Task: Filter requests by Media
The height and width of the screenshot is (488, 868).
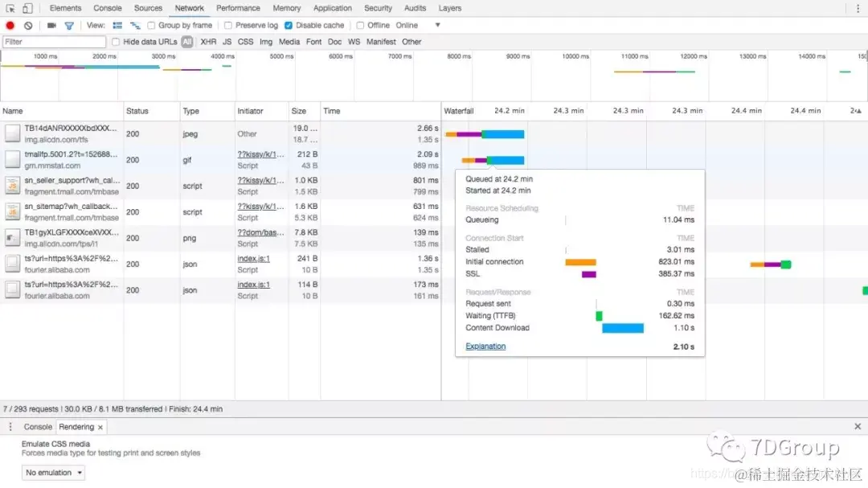Action: [289, 42]
